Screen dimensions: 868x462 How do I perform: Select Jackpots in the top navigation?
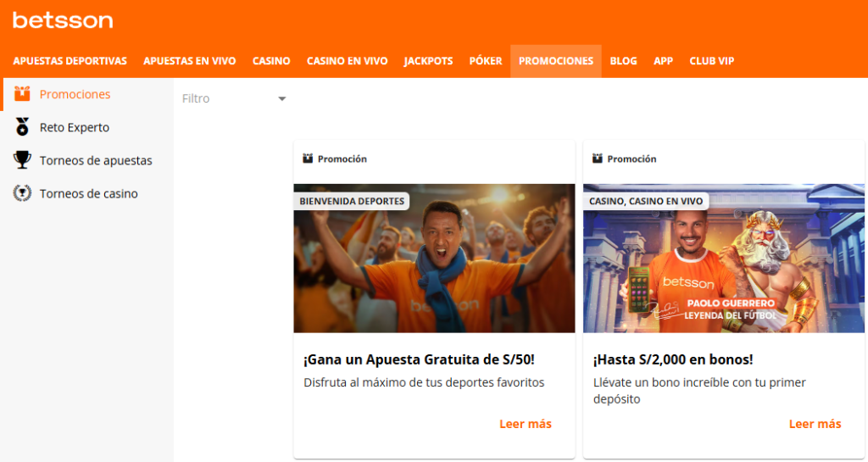(x=428, y=61)
